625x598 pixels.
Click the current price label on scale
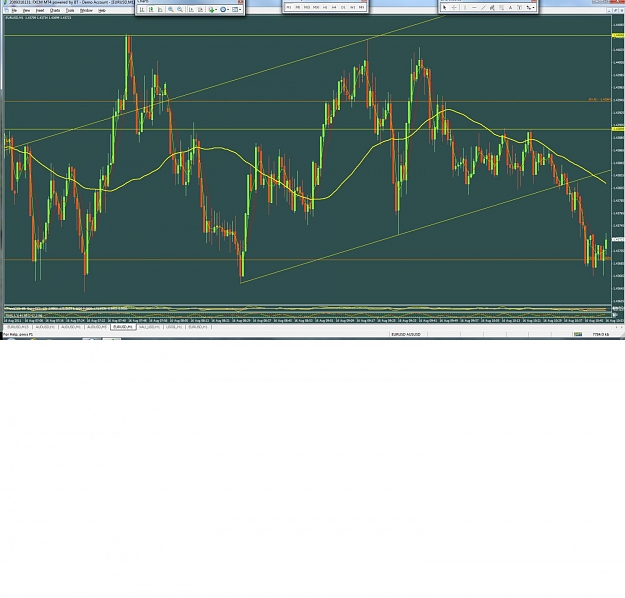(618, 240)
